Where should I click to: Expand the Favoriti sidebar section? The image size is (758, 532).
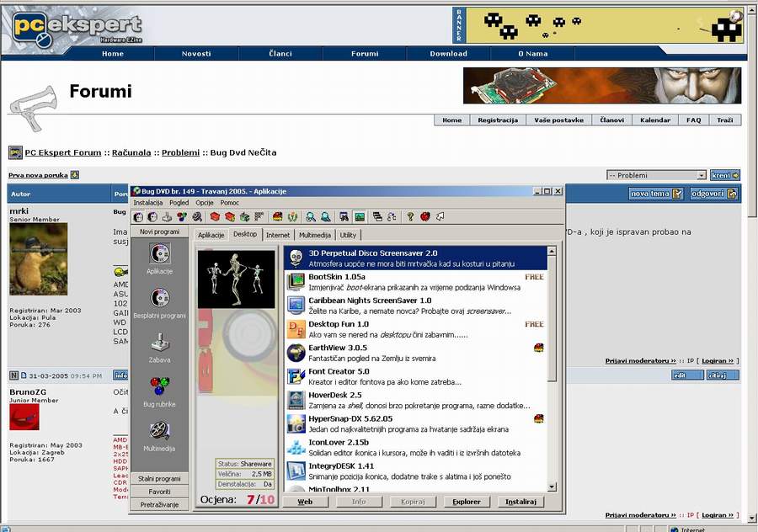159,492
